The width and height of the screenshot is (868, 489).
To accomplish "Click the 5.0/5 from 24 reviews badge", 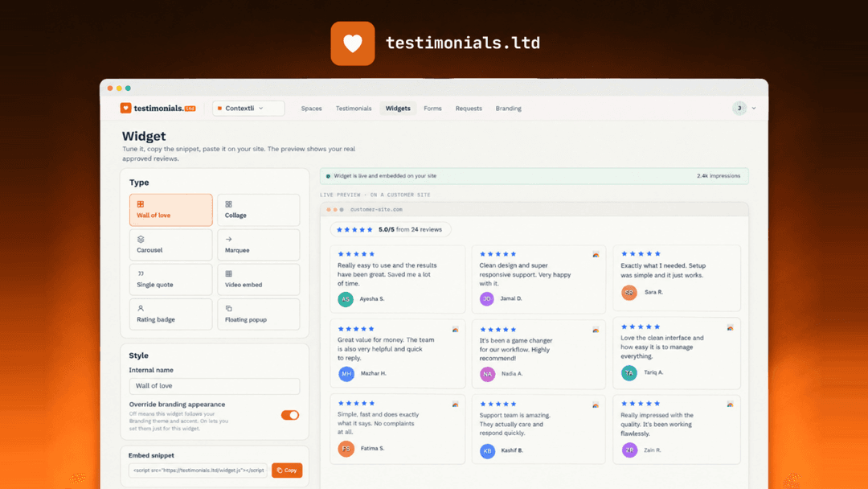I will (x=391, y=229).
